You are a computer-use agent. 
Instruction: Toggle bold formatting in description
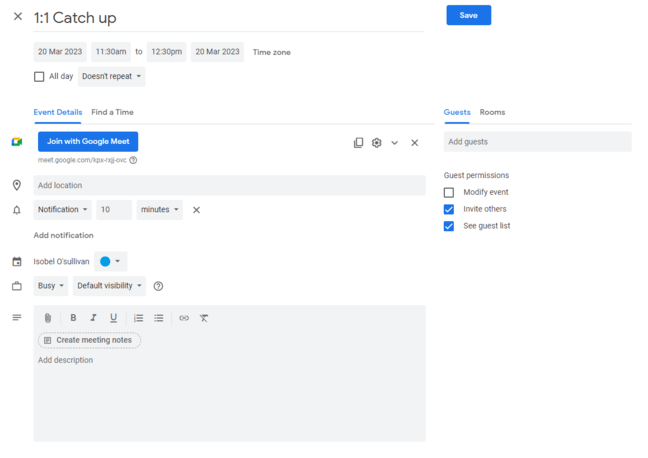pos(73,317)
